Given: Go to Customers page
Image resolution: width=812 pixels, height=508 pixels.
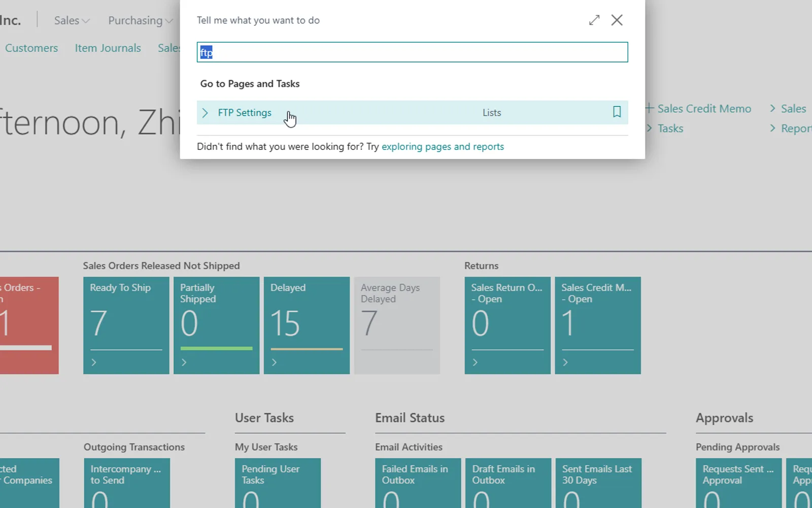Looking at the screenshot, I should [x=31, y=48].
